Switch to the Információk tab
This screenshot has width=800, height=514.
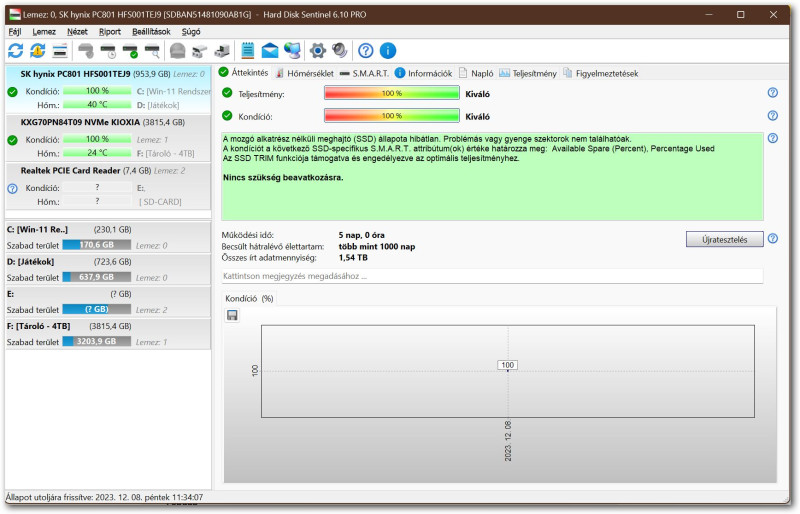(x=423, y=74)
